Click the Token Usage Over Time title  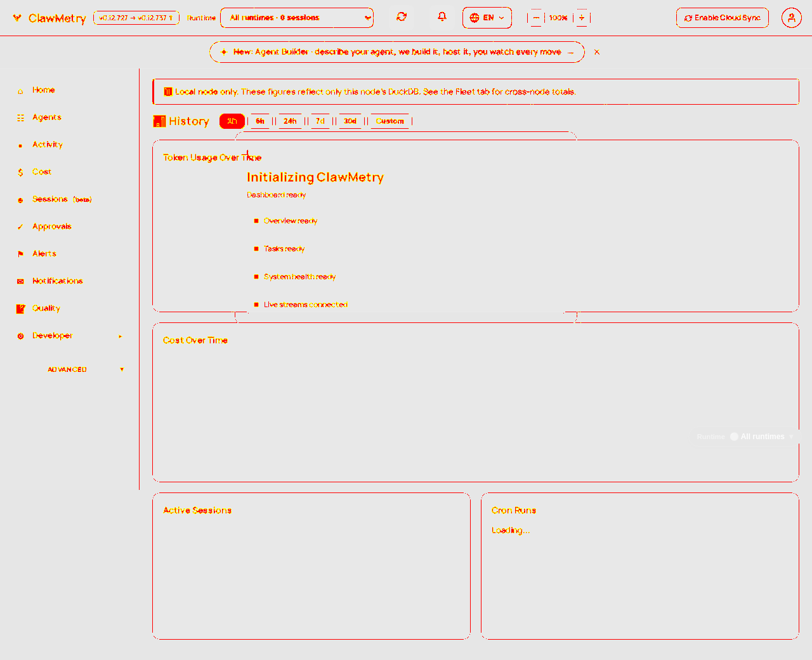(213, 157)
